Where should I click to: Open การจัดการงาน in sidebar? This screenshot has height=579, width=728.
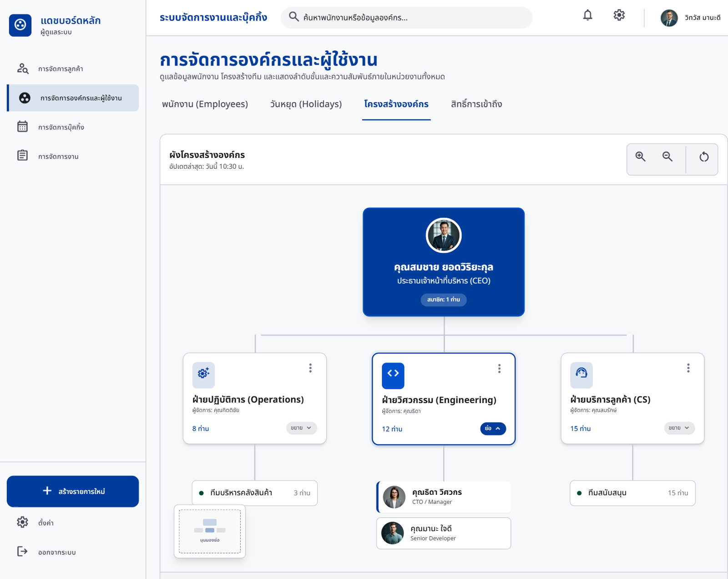coord(73,156)
